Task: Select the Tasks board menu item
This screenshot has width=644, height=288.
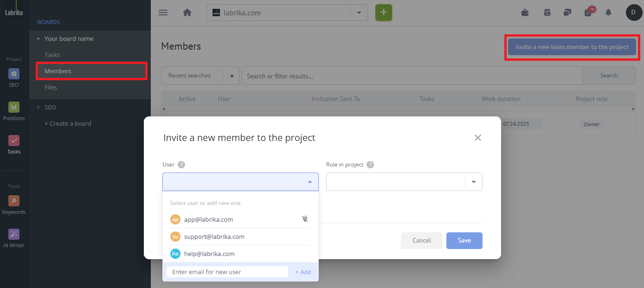Action: click(x=52, y=55)
